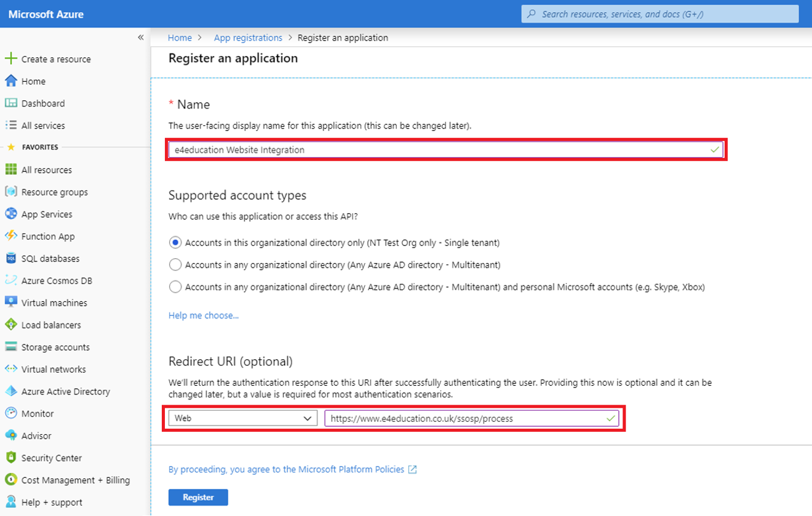The image size is (812, 516).
Task: Open Dashboard from the sidebar menu
Action: coord(42,103)
